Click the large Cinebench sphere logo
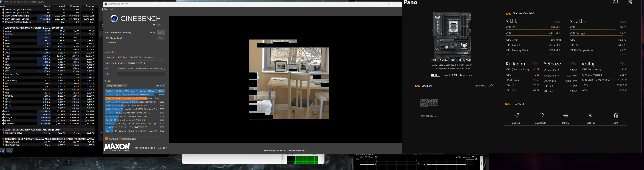The width and height of the screenshot is (644, 170). (114, 18)
